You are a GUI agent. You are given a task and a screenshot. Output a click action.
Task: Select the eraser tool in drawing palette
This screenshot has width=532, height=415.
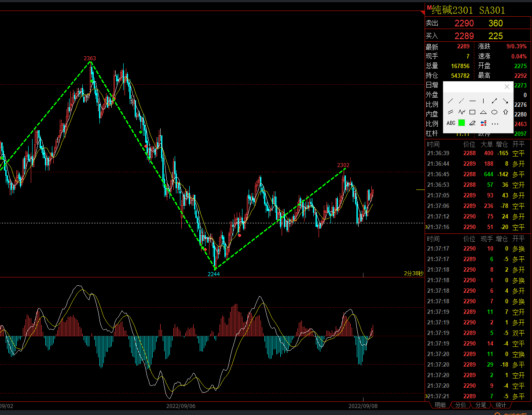point(473,123)
